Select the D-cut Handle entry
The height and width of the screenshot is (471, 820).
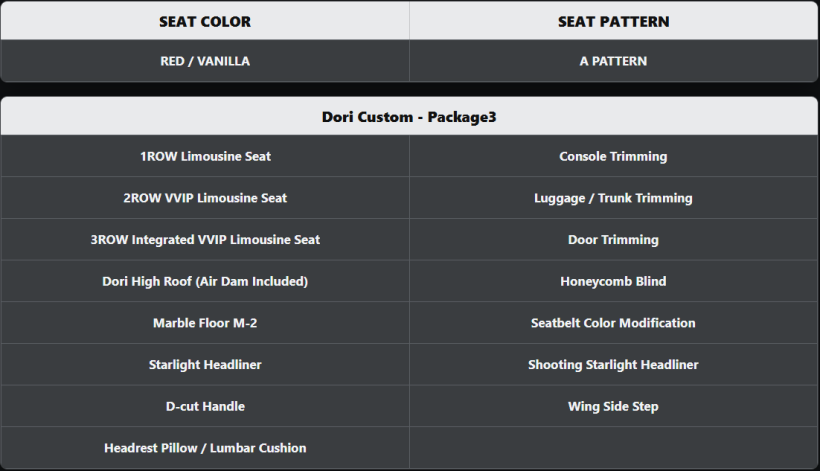(205, 406)
